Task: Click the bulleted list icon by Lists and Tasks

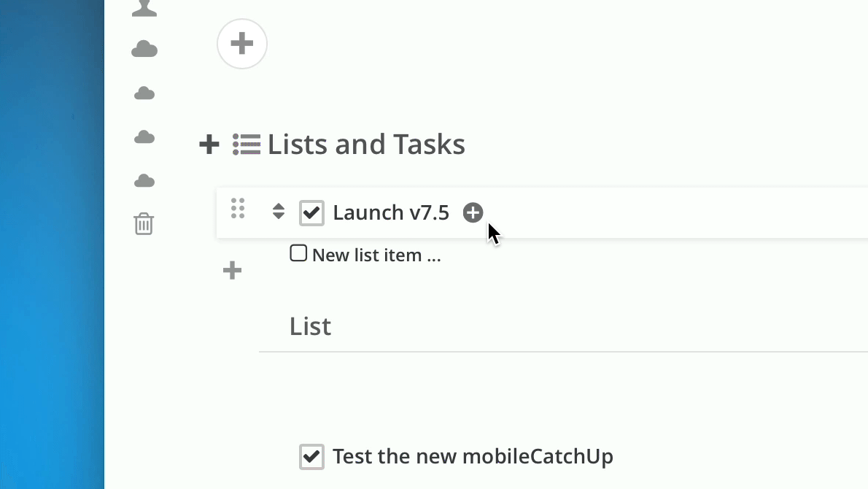Action: click(247, 145)
